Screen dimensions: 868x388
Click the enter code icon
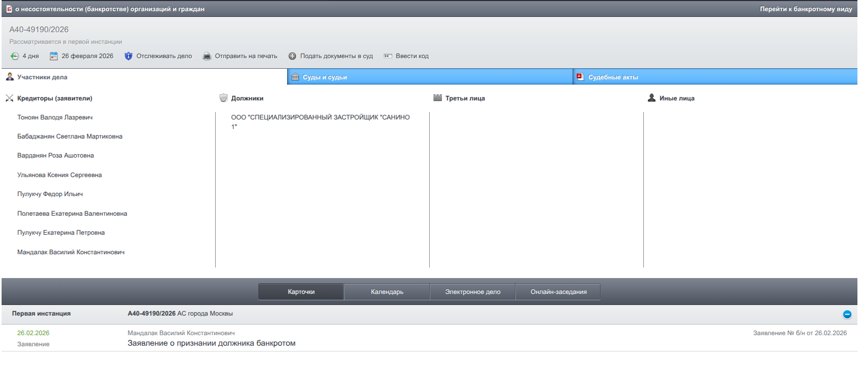[x=388, y=56]
